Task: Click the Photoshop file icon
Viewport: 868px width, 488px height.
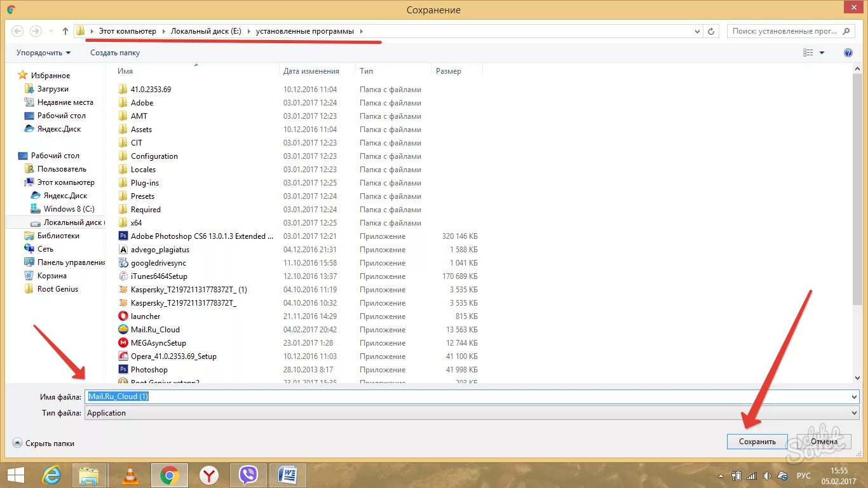Action: (123, 369)
